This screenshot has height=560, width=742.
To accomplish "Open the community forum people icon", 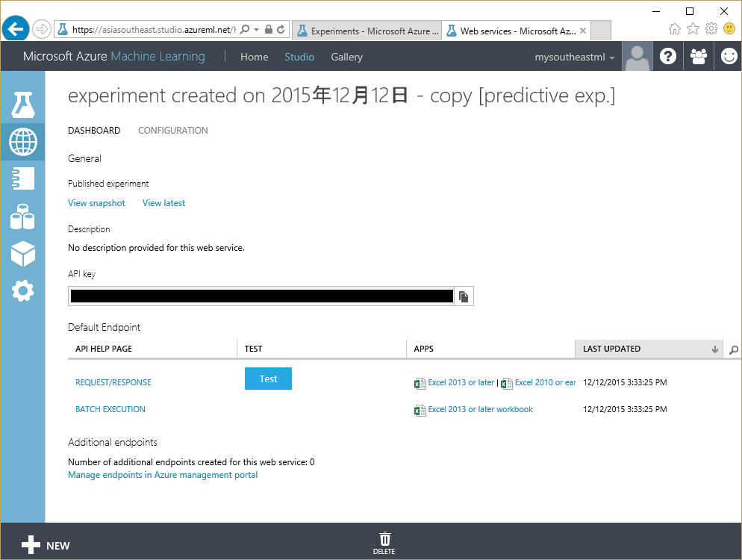I will tap(698, 56).
